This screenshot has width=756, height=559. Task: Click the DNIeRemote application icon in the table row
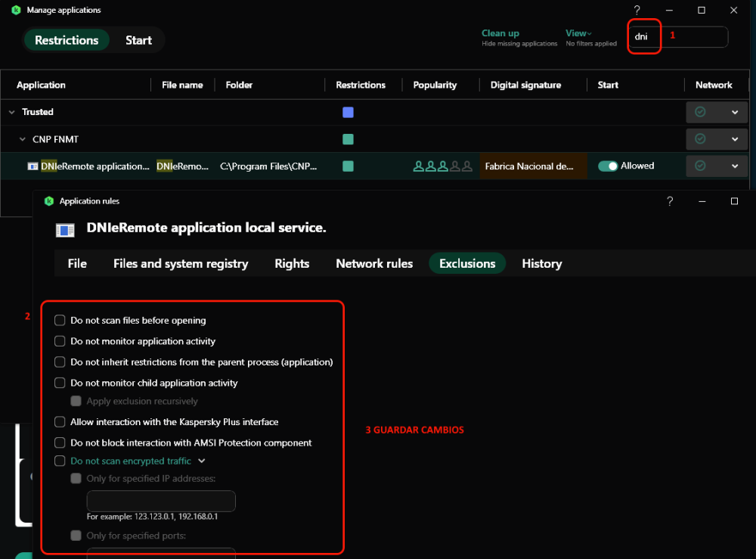33,166
